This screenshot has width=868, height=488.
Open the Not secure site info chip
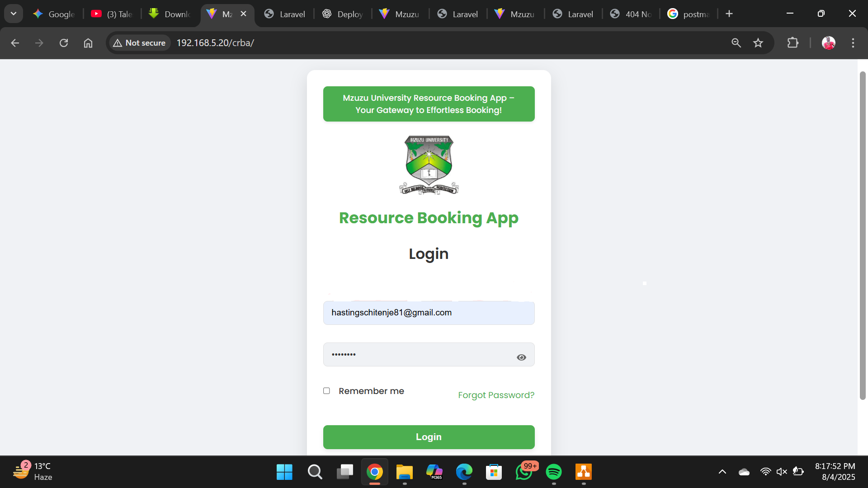point(139,43)
